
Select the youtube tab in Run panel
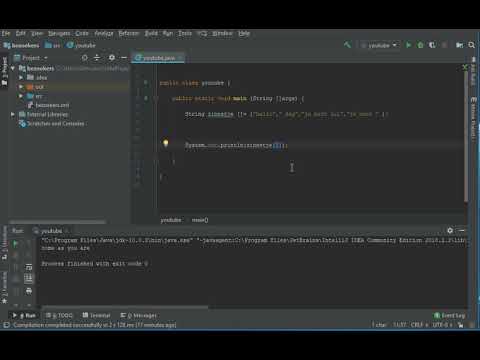click(51, 231)
